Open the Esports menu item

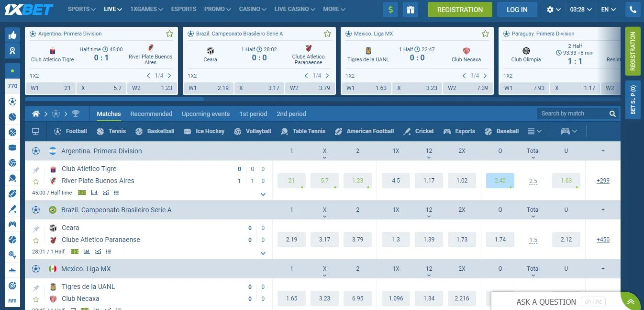pos(184,9)
